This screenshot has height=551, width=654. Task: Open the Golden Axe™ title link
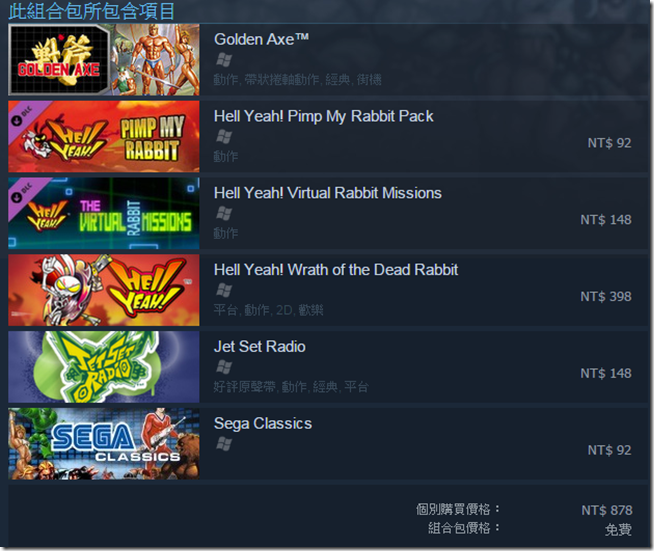coord(262,39)
